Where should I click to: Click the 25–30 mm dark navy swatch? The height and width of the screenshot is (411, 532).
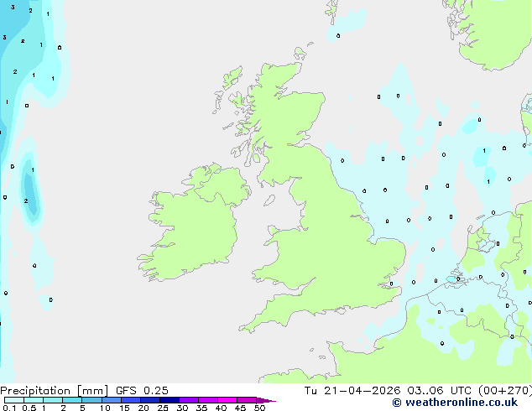(170, 400)
